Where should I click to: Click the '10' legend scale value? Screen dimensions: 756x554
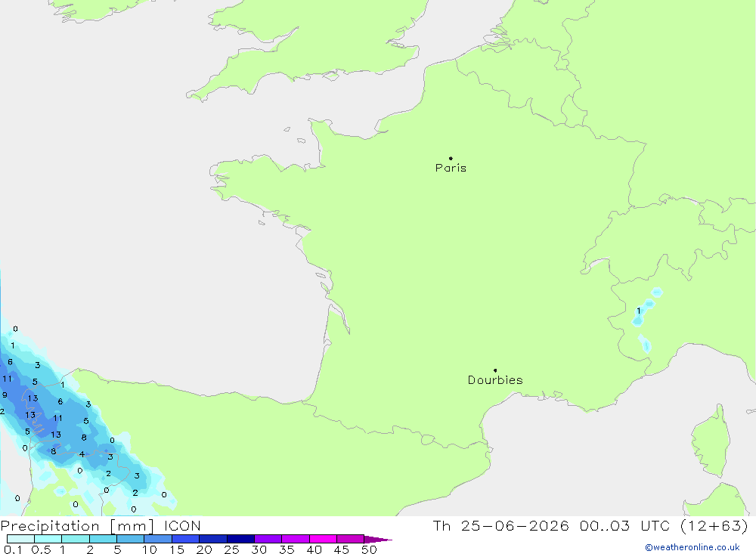point(150,549)
